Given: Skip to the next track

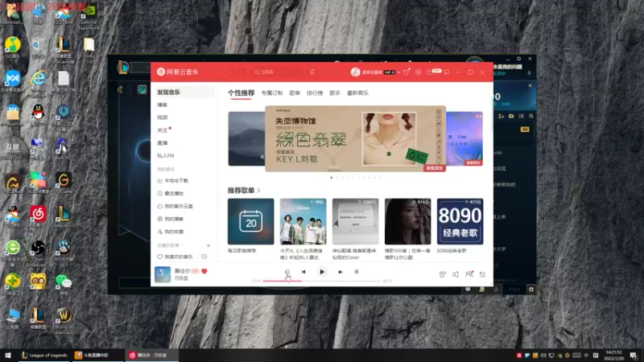Looking at the screenshot, I should click(340, 272).
